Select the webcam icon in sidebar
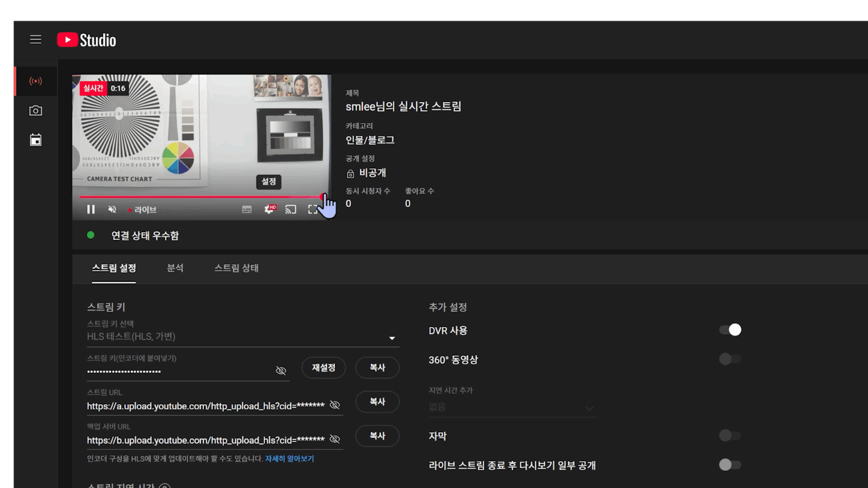868x488 pixels. pyautogui.click(x=35, y=110)
